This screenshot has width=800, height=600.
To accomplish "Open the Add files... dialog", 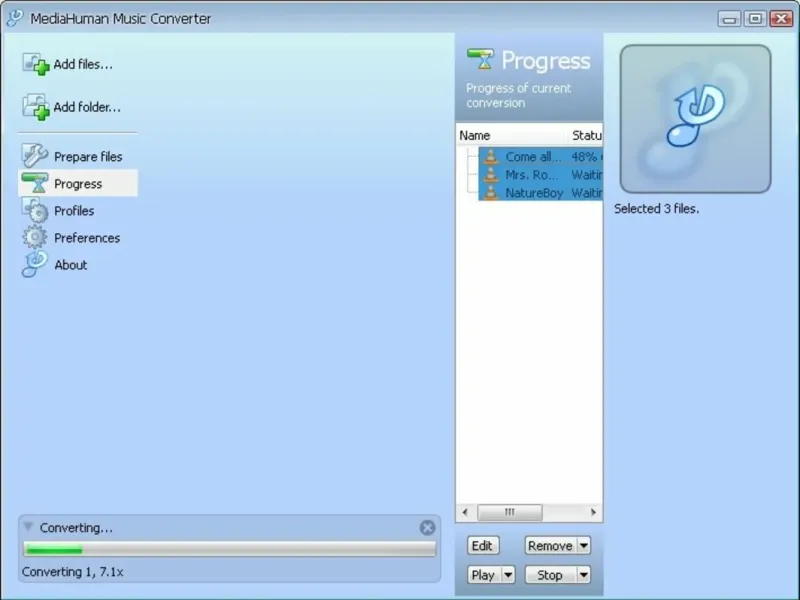I will click(67, 64).
